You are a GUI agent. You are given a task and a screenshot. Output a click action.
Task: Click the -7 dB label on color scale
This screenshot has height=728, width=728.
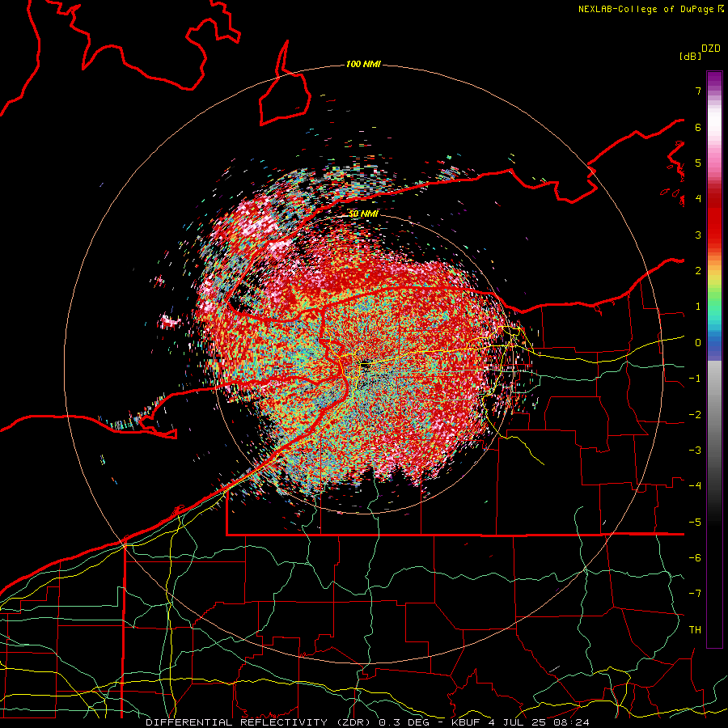click(695, 594)
